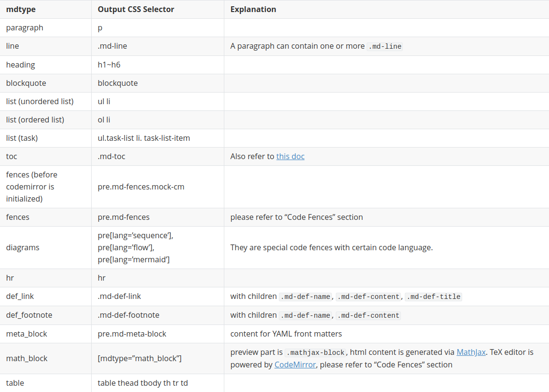
Task: Click the "def_footnote" mdtype cell
Action: [29, 315]
